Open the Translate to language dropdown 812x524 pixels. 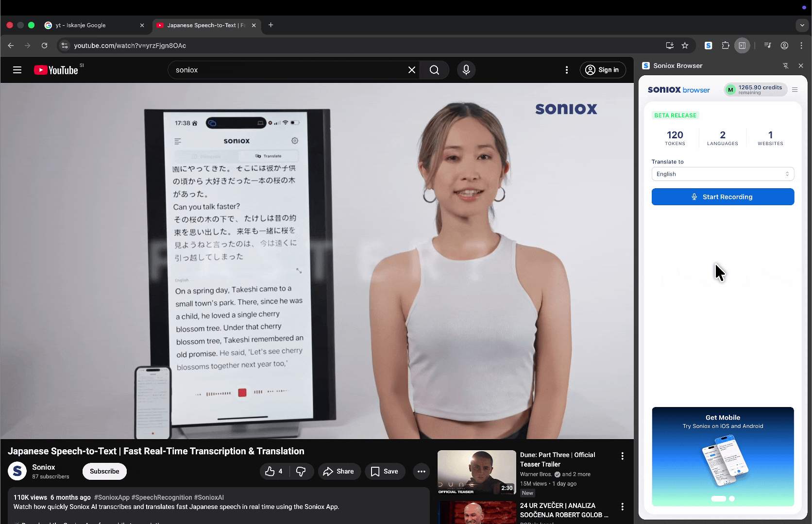(x=722, y=174)
